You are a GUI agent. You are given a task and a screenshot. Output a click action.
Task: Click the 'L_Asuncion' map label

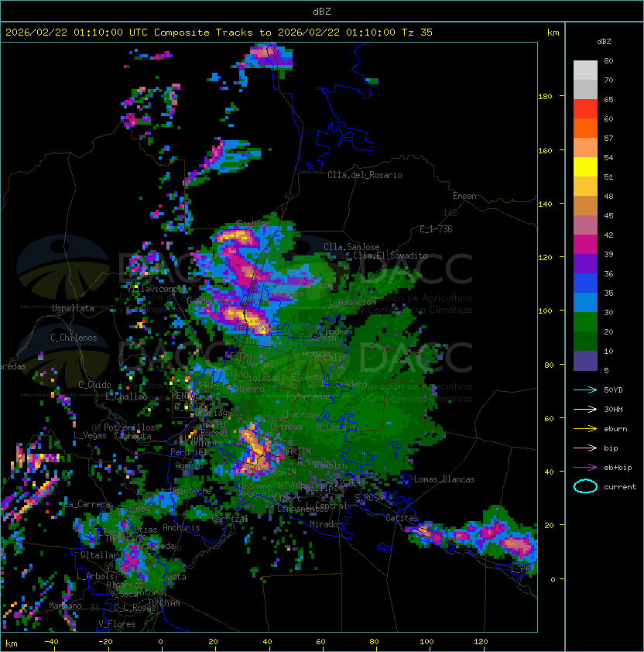(x=352, y=302)
